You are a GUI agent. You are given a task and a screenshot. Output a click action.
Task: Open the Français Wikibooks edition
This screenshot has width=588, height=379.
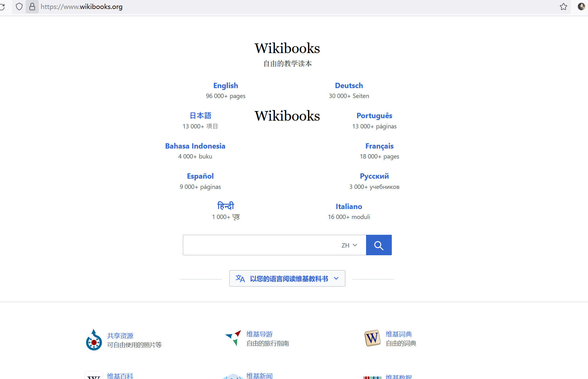click(x=379, y=146)
